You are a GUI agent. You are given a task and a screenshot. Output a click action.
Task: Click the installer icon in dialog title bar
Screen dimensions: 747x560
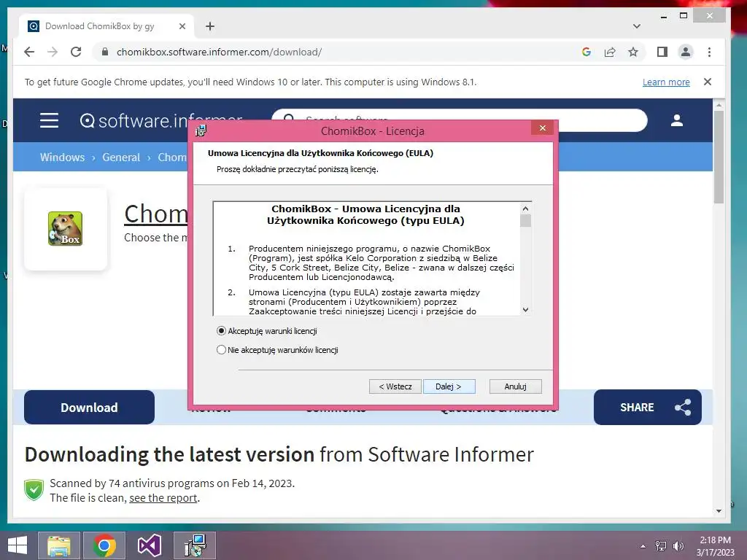[201, 131]
